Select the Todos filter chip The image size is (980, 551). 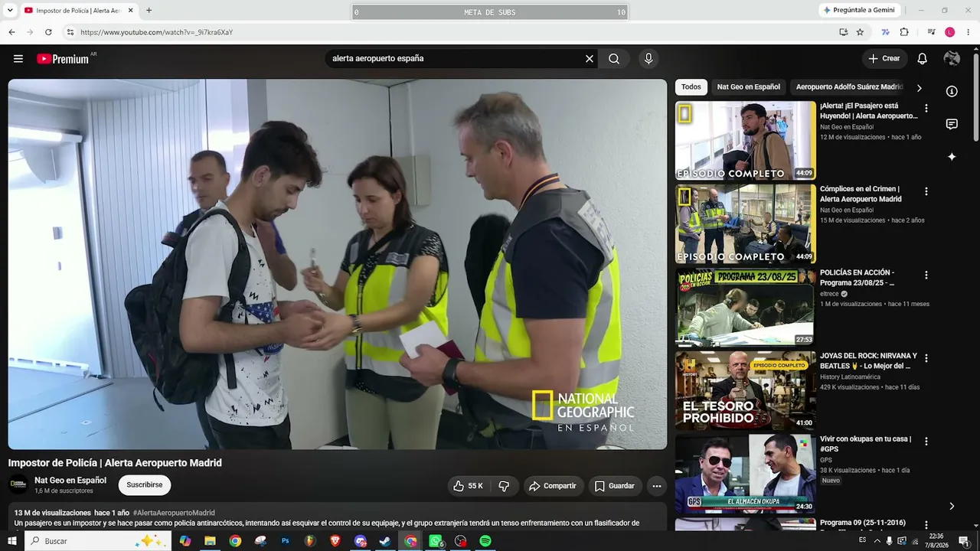[691, 87]
